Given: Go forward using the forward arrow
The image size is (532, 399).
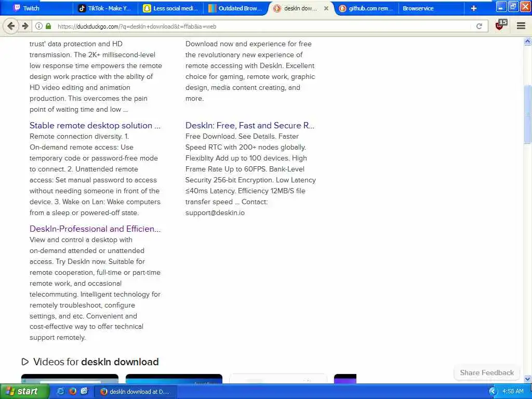Looking at the screenshot, I should (25, 26).
